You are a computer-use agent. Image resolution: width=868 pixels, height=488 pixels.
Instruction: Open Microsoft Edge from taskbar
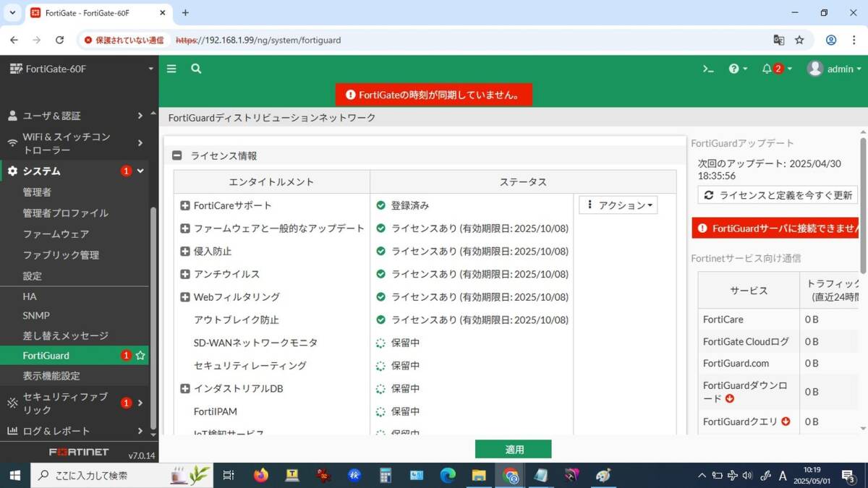448,475
